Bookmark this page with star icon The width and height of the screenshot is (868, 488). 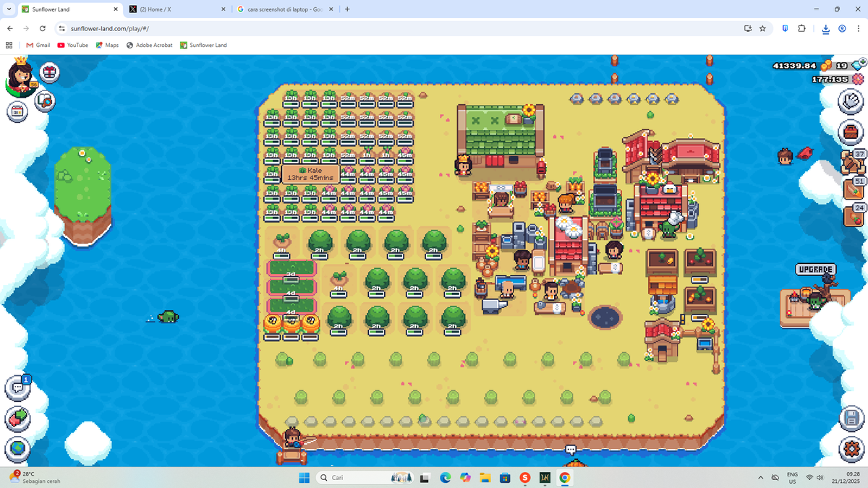762,29
